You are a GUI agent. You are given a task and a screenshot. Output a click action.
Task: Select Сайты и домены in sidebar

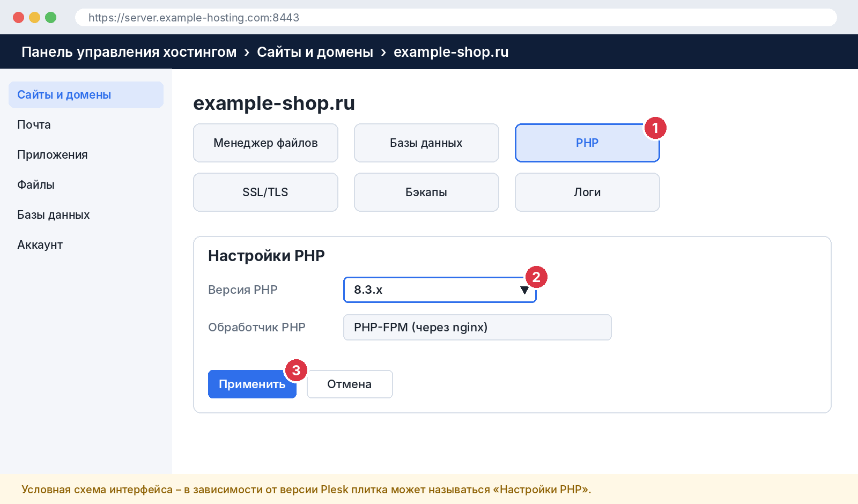tap(86, 95)
